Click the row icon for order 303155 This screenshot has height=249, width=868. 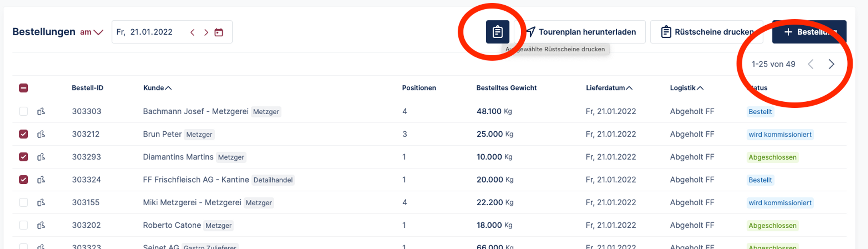[x=41, y=203]
